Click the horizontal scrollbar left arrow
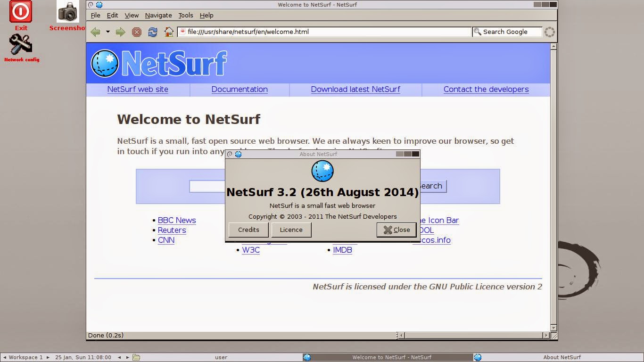644x362 pixels. coord(401,336)
